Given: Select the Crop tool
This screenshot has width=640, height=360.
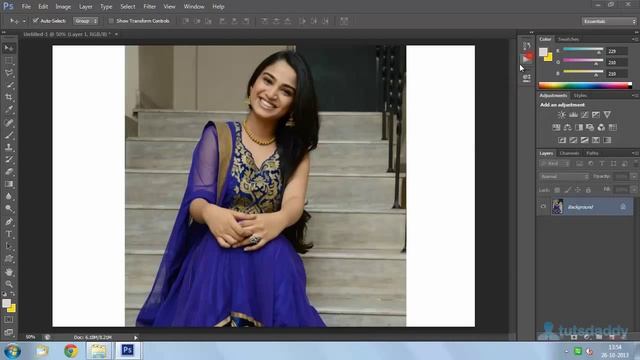Looking at the screenshot, I should pos(9,98).
